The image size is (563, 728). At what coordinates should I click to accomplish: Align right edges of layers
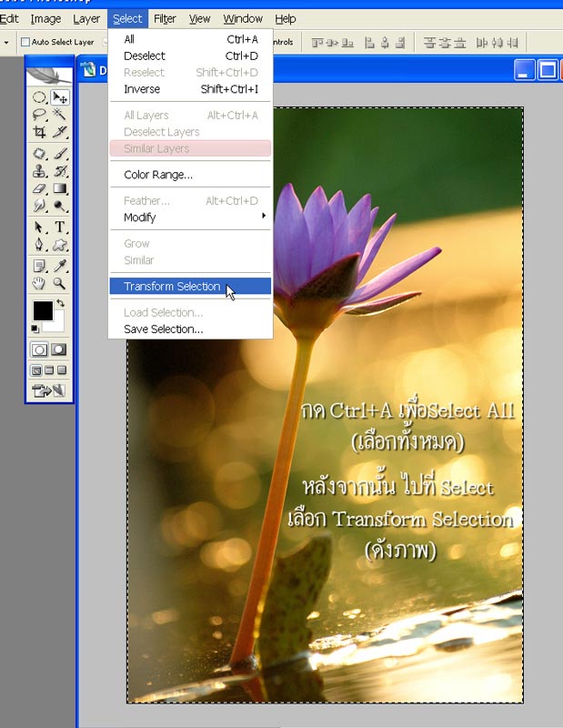click(400, 43)
